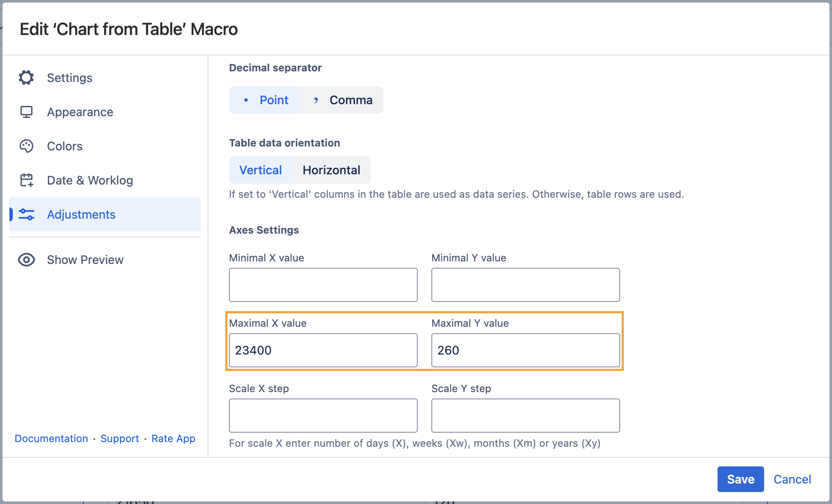The height and width of the screenshot is (504, 832).
Task: Click the Date & Worklog calendar icon
Action: (x=26, y=180)
